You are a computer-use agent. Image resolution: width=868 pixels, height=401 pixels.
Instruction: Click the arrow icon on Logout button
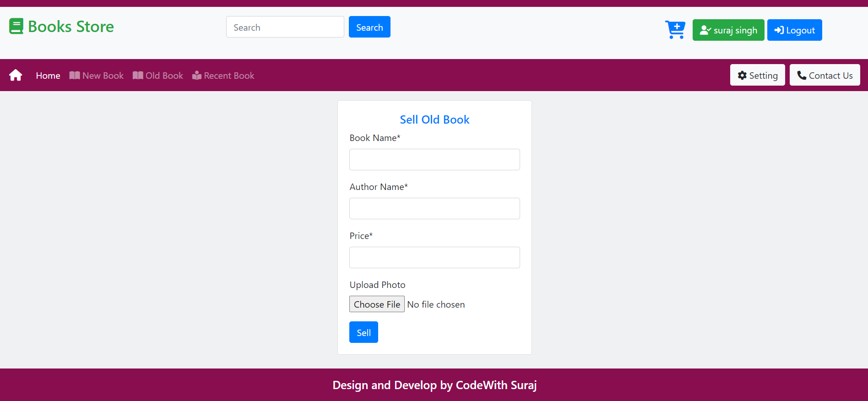pos(779,30)
